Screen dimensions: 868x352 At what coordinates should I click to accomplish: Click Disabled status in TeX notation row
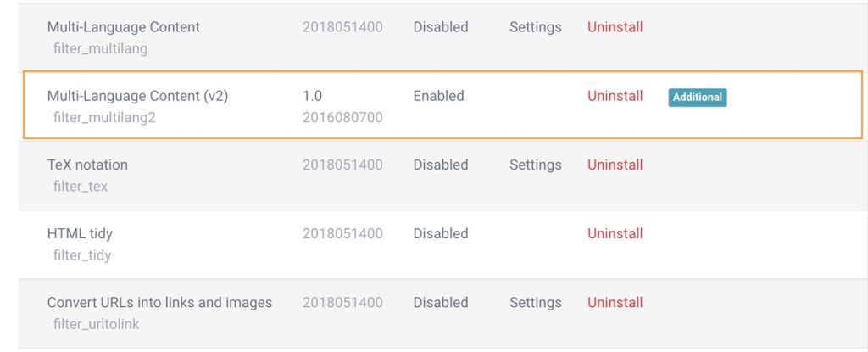440,165
